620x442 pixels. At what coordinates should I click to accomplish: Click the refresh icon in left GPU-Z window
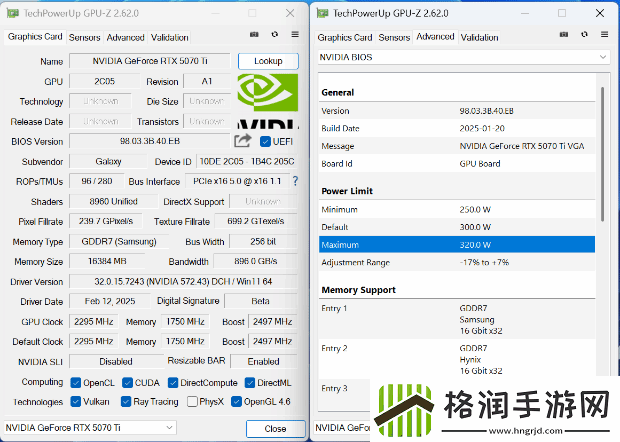pos(274,34)
